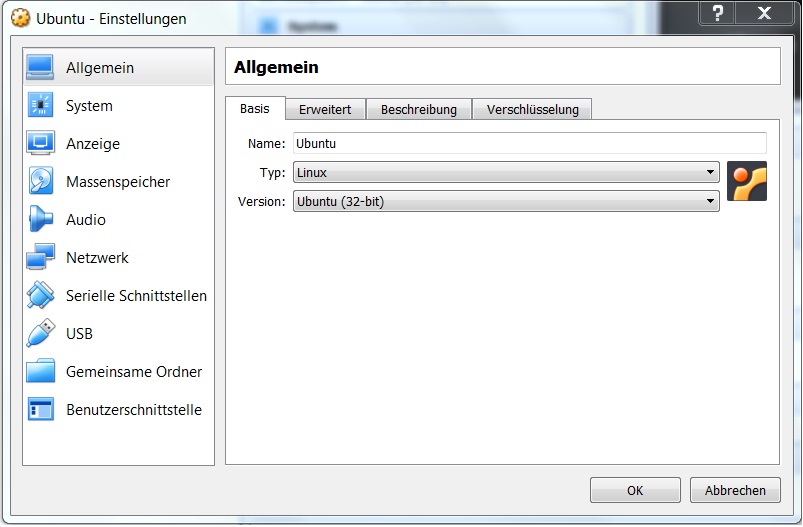The height and width of the screenshot is (527, 803).
Task: Open the help question mark button
Action: coord(717,12)
